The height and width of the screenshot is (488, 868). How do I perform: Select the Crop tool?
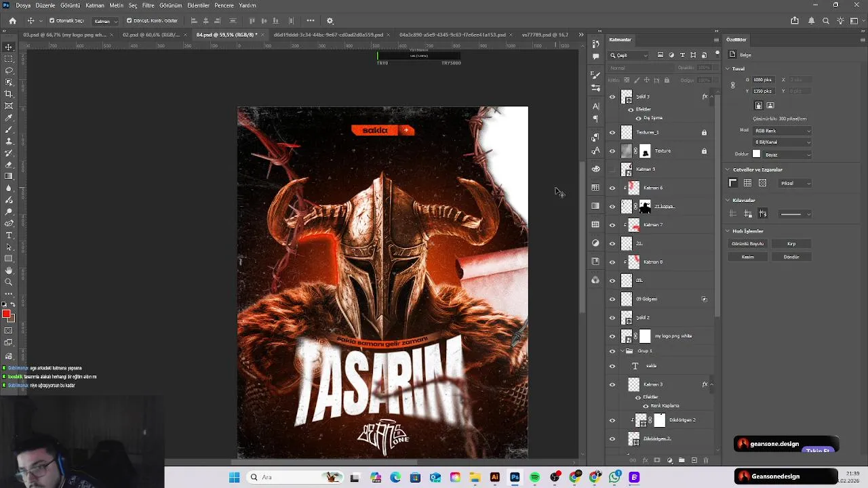tap(9, 94)
